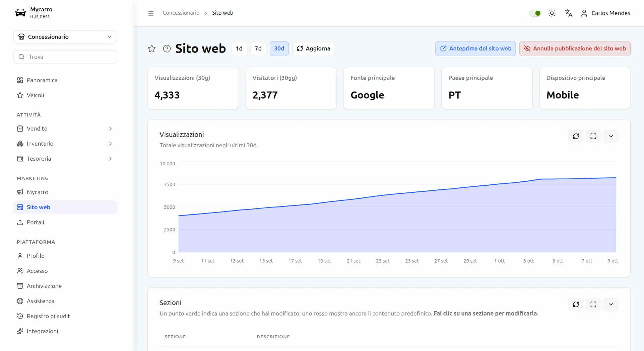
Task: Toggle the green switch in the header
Action: [535, 13]
